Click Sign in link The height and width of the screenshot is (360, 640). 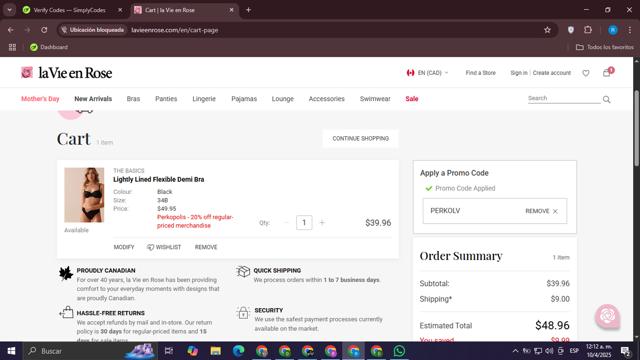point(519,73)
